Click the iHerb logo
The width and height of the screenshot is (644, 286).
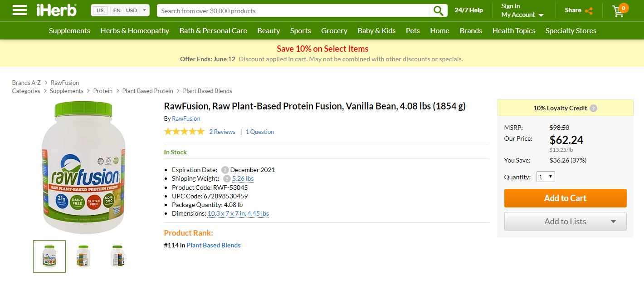tap(57, 10)
